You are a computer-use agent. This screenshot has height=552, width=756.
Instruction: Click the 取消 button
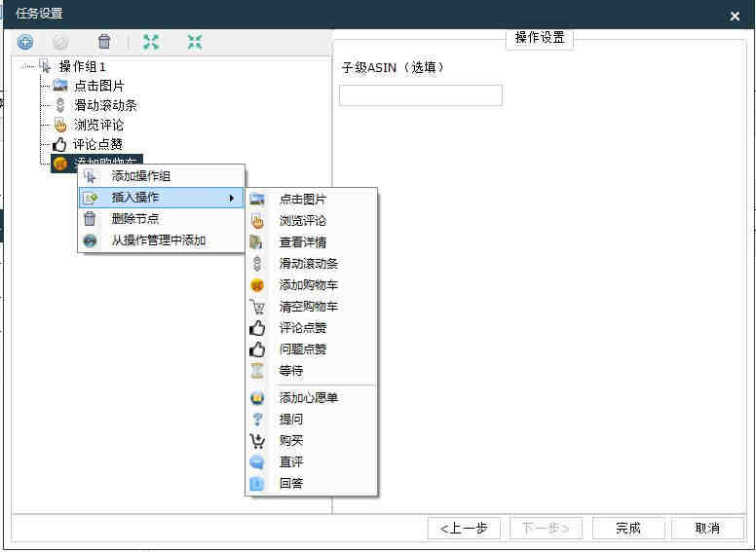tap(707, 529)
